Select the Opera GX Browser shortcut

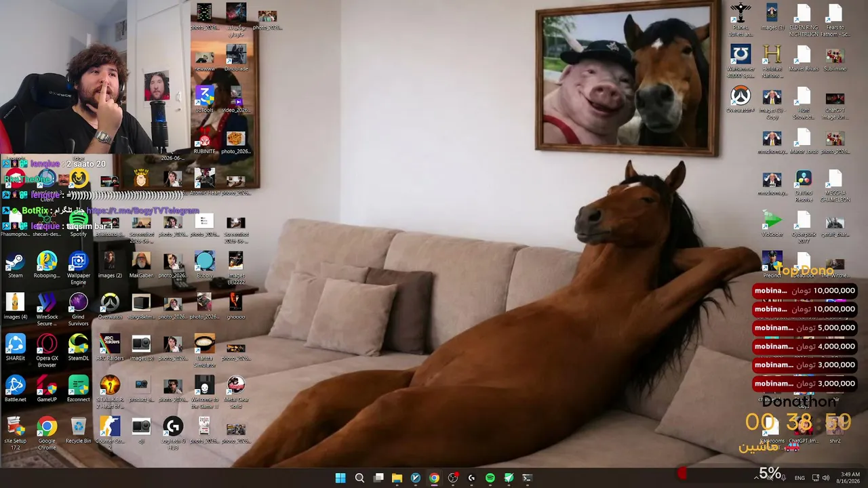click(x=47, y=350)
